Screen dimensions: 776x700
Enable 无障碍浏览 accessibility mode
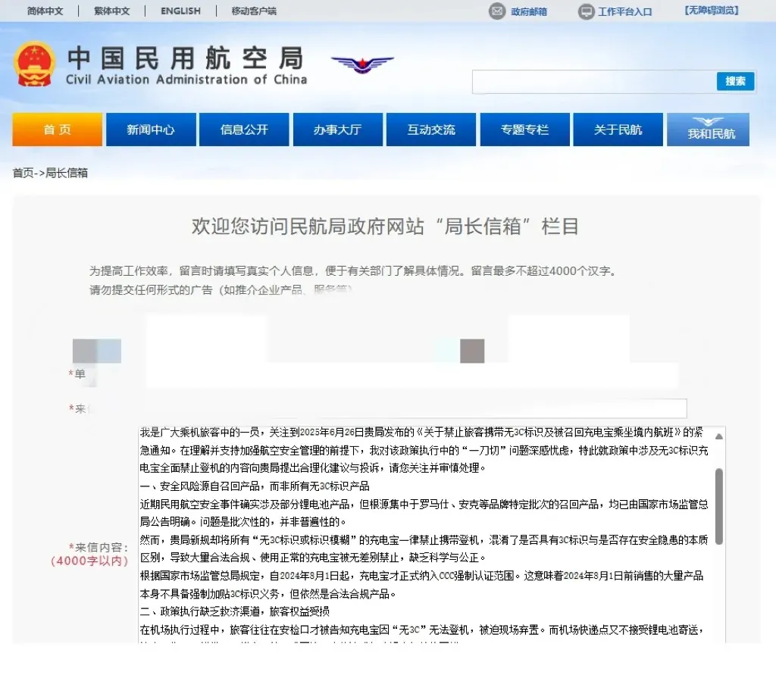tap(712, 11)
